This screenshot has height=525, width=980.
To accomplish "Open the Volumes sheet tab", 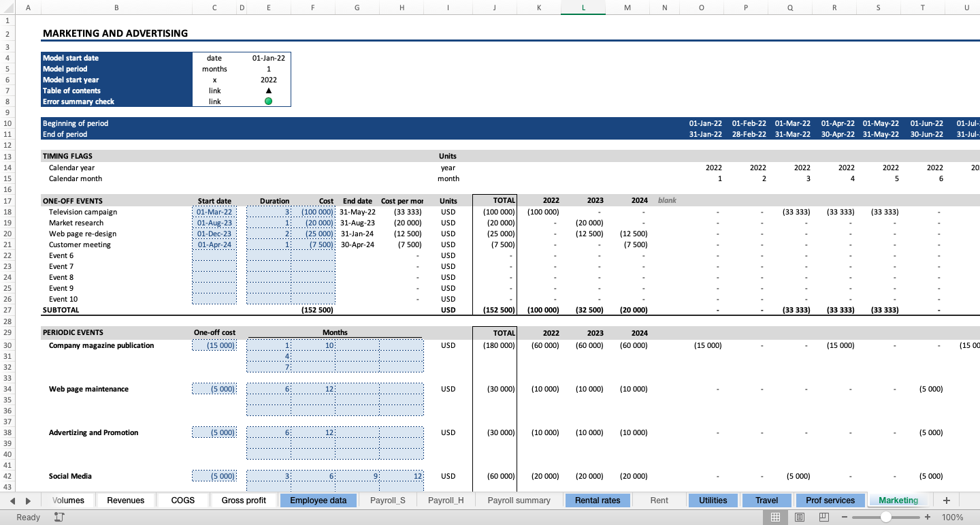I will (68, 500).
